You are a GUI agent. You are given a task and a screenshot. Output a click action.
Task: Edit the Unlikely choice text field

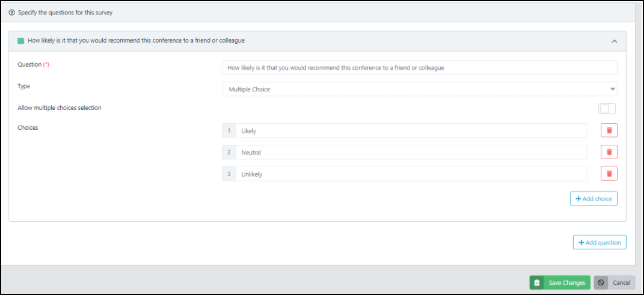click(x=411, y=174)
